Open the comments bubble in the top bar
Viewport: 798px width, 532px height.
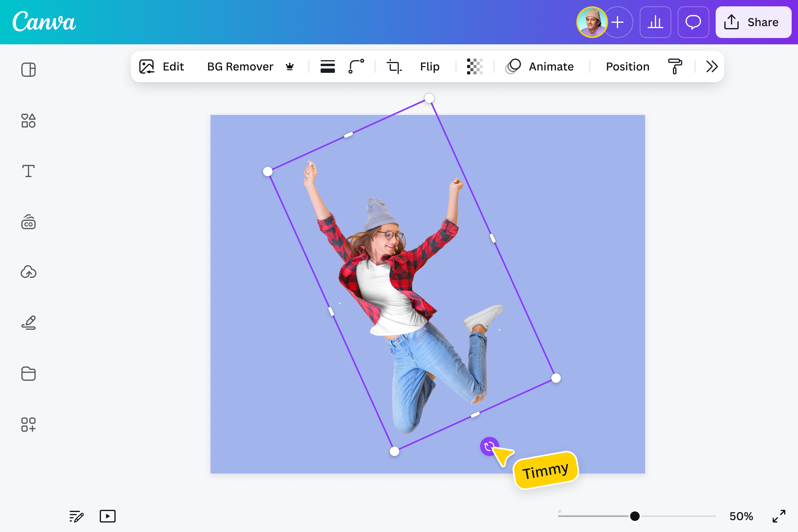pyautogui.click(x=693, y=22)
